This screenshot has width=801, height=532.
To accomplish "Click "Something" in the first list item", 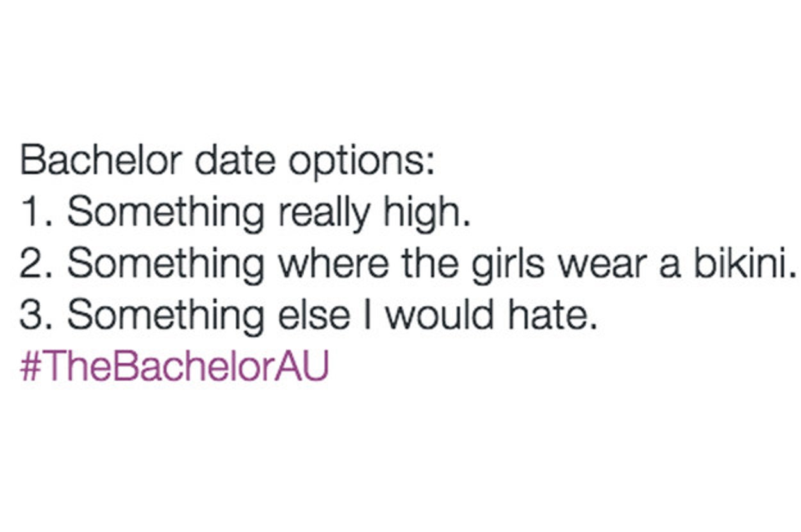I will (165, 213).
